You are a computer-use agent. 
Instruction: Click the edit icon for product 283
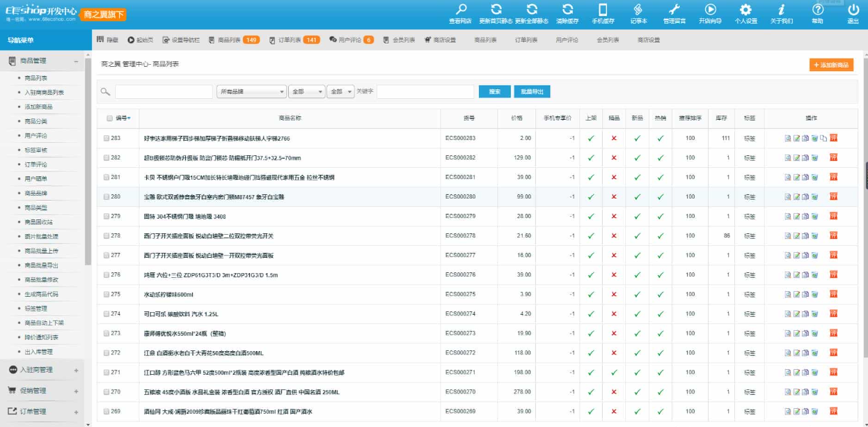[x=797, y=138]
